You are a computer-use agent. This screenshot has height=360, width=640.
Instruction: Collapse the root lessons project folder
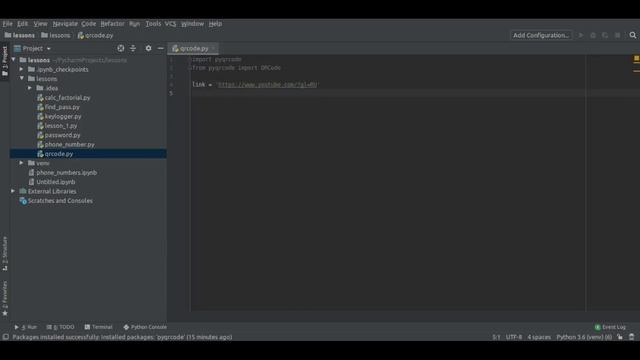[x=14, y=60]
